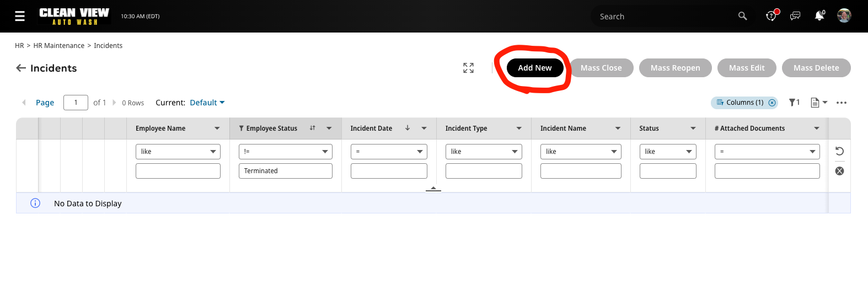Remove the Columns (1) chip
Viewport: 868px width, 305px height.
tap(772, 103)
